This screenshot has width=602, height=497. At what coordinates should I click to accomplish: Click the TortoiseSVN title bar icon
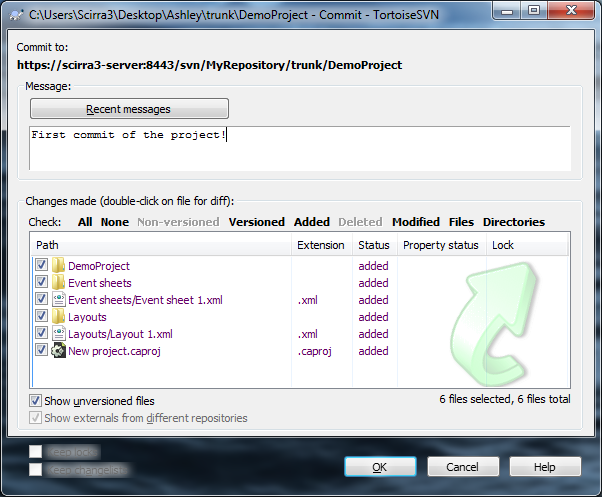(x=17, y=15)
